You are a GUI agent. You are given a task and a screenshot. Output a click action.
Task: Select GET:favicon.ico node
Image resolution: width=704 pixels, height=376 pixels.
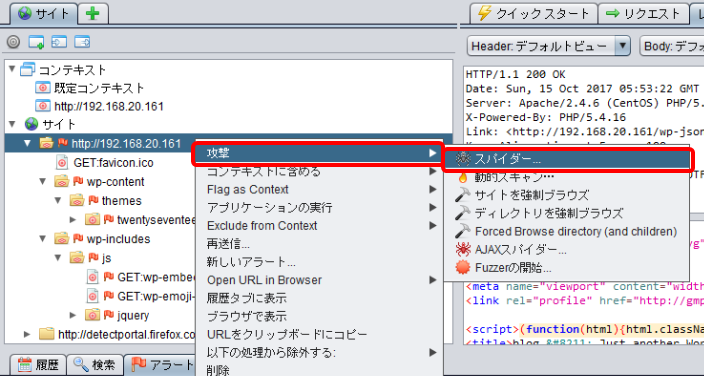click(x=113, y=162)
